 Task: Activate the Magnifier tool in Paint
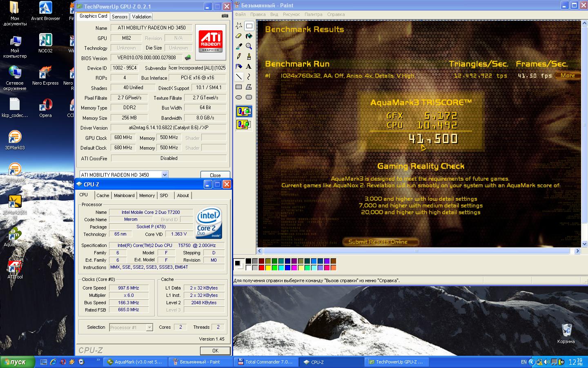pyautogui.click(x=249, y=46)
